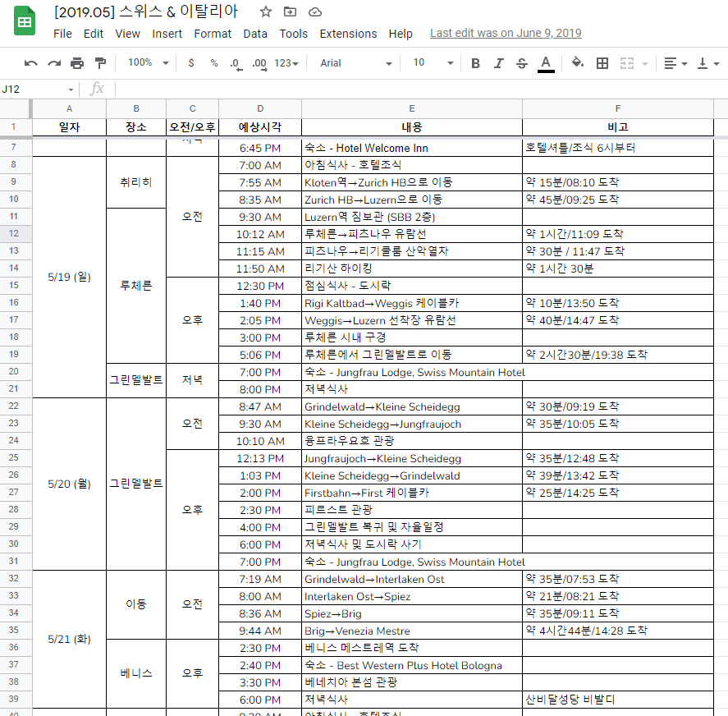The width and height of the screenshot is (728, 716).
Task: Click the move to folder icon
Action: [291, 11]
